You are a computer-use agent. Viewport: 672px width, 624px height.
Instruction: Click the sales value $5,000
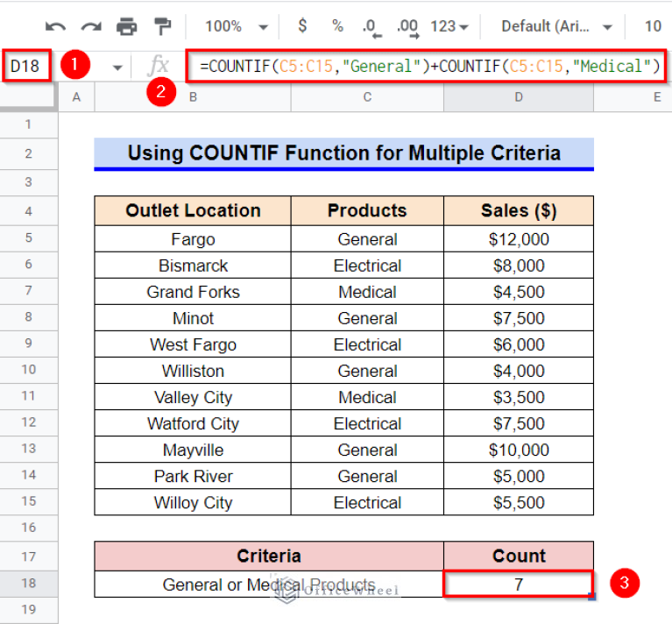pyautogui.click(x=519, y=476)
